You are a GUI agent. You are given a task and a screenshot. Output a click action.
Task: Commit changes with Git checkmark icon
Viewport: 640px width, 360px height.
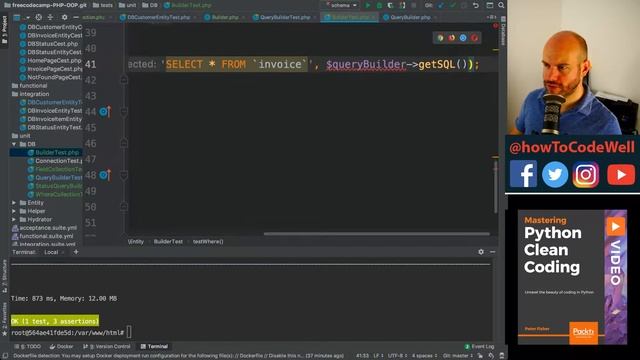tap(452, 5)
